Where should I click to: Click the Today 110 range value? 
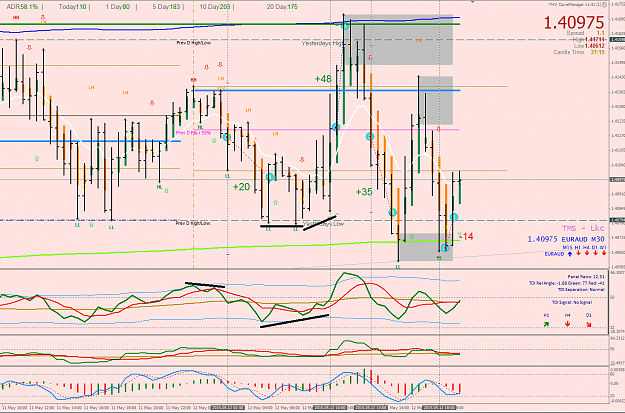(72, 7)
